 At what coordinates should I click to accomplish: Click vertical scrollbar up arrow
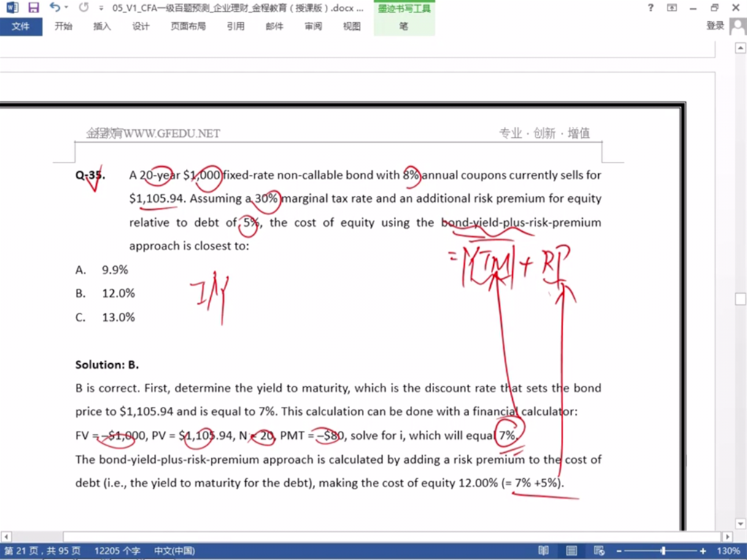pyautogui.click(x=740, y=47)
